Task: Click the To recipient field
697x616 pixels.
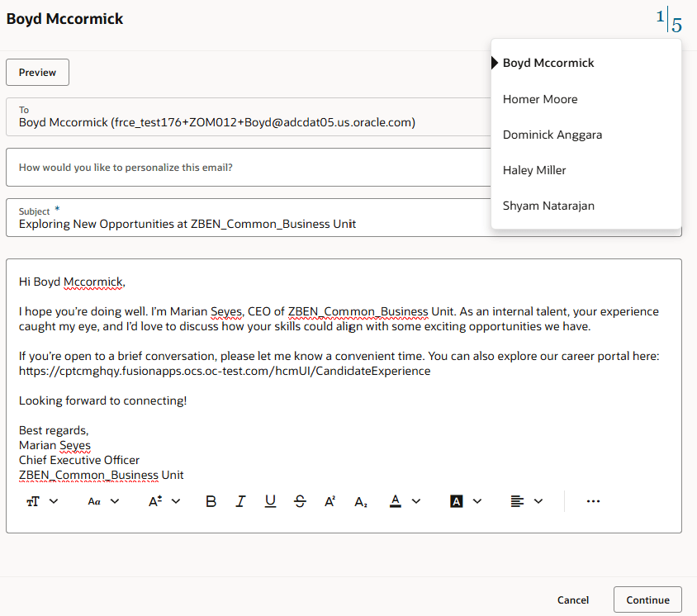Action: 249,117
